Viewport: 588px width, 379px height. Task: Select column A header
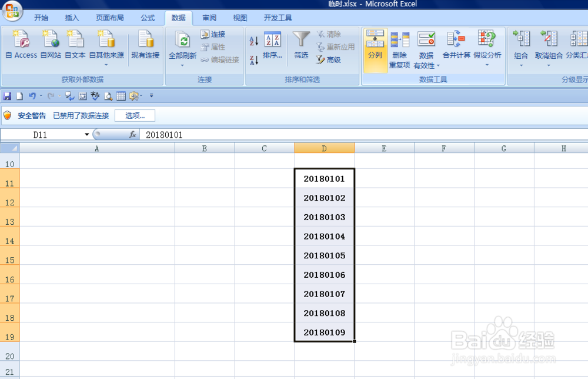(x=97, y=148)
